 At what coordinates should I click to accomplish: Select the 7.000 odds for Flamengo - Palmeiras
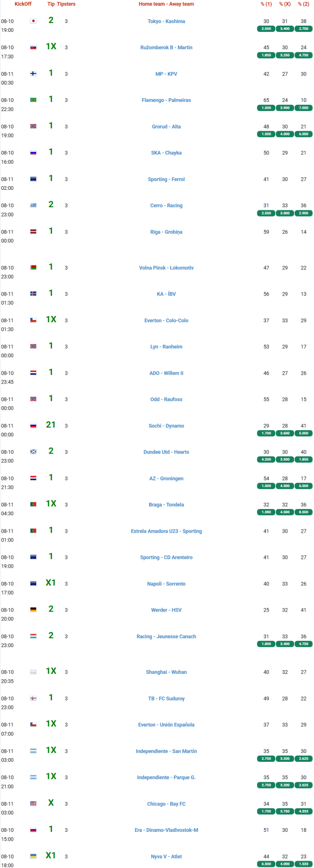click(304, 108)
